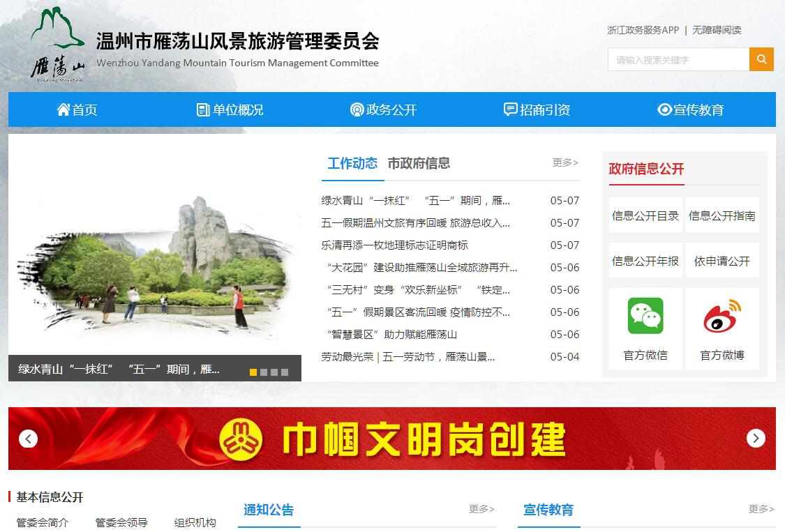Click the orange search magnifier button
This screenshot has height=532, width=785.
click(x=761, y=59)
